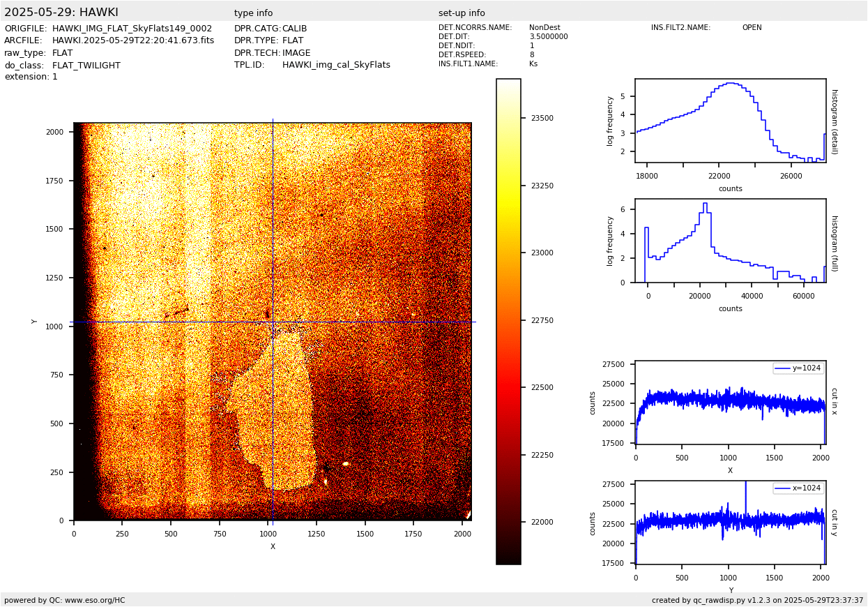Click the page title 2025-05-29: HAWKI
Image resolution: width=868 pixels, height=607 pixels.
coord(61,13)
